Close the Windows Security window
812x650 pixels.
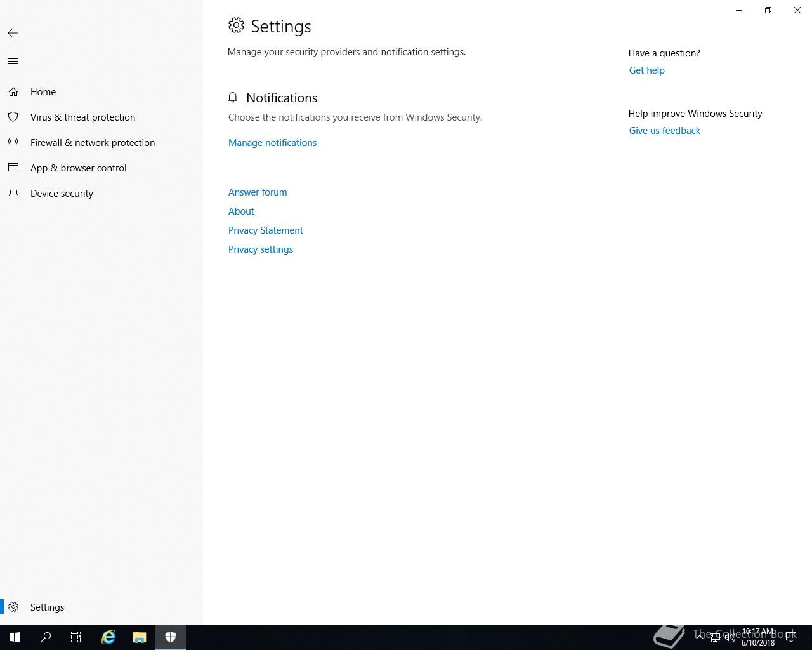pyautogui.click(x=797, y=10)
